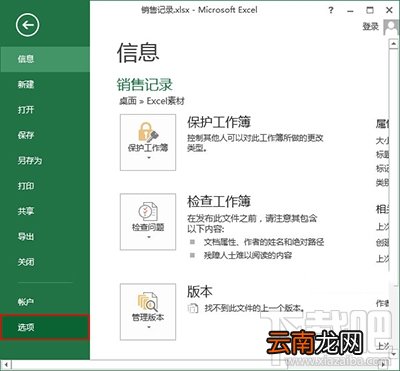Image resolution: width=400 pixels, height=371 pixels.
Task: Click the 保护工作簿 lock and key button
Action: coord(148,142)
